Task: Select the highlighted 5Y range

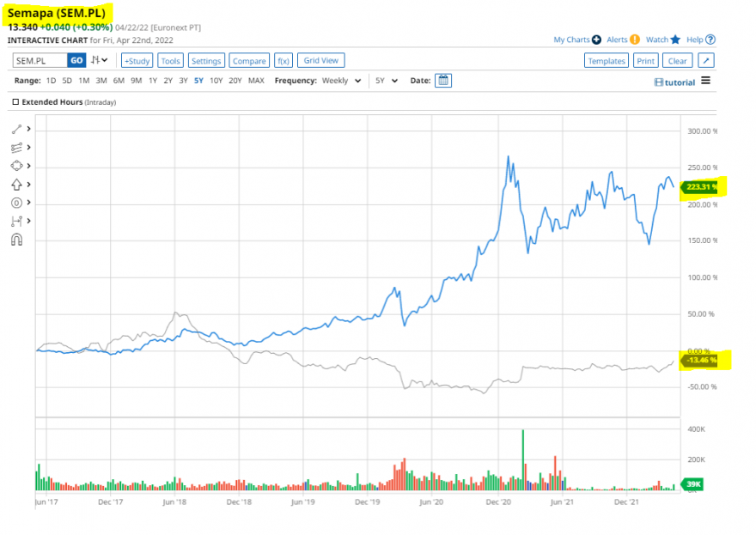Action: click(x=198, y=81)
